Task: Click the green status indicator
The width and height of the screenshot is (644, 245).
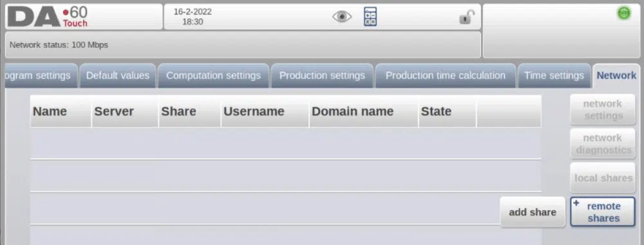Action: pos(624,14)
